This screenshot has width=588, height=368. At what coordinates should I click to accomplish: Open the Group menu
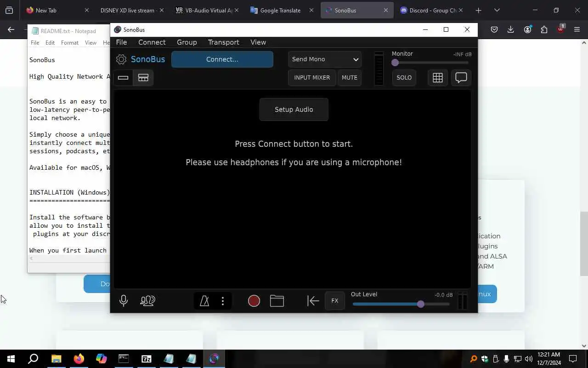point(187,42)
